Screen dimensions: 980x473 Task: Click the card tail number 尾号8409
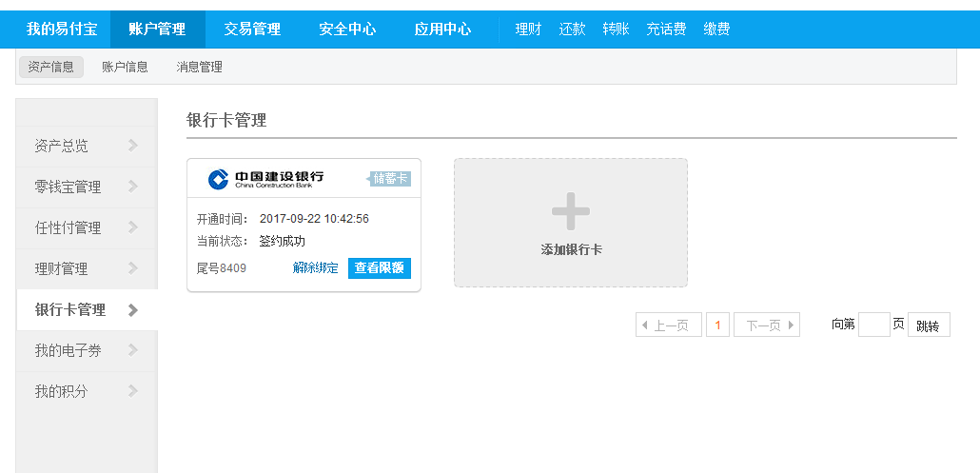pyautogui.click(x=222, y=268)
